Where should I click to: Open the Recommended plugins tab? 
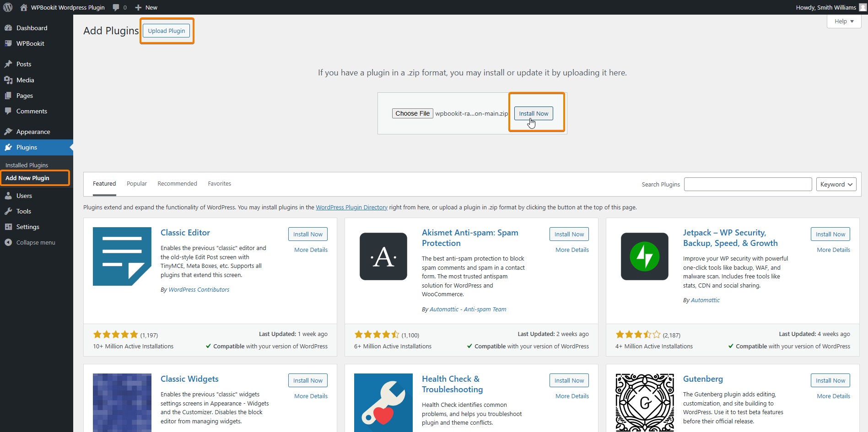(x=177, y=183)
